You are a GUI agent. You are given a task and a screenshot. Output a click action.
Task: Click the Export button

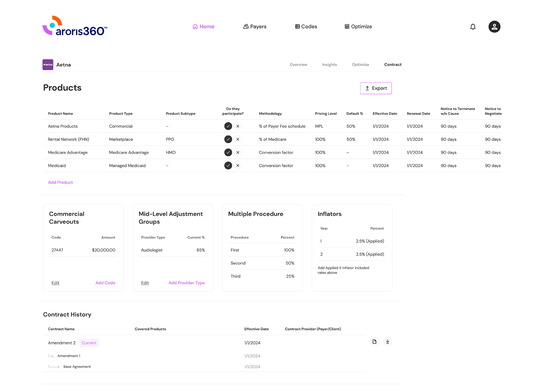click(376, 88)
